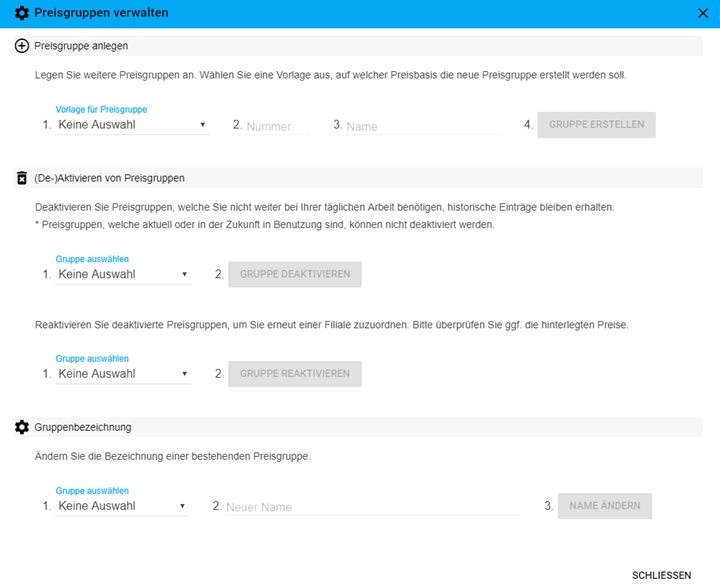Select the Neuer Name input field

pos(371,507)
